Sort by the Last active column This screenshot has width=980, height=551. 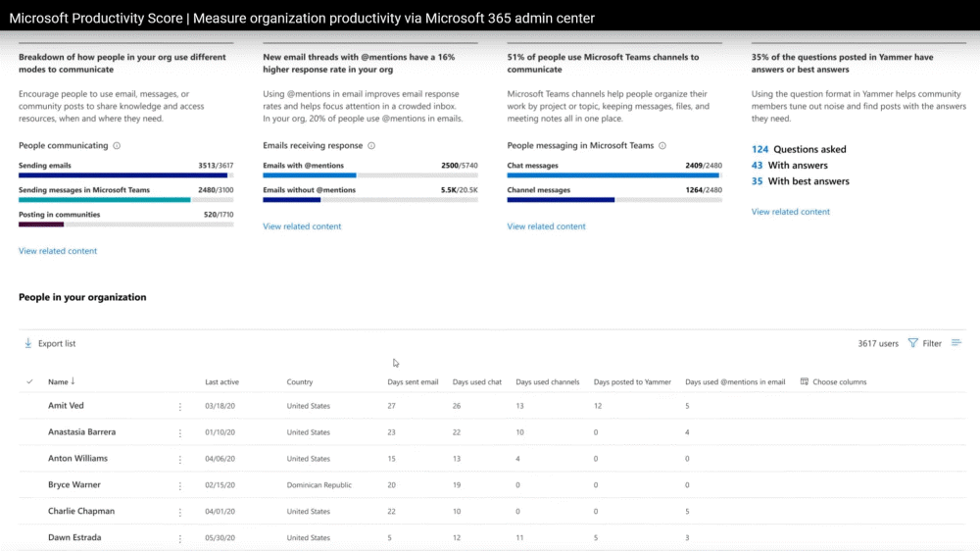tap(221, 381)
